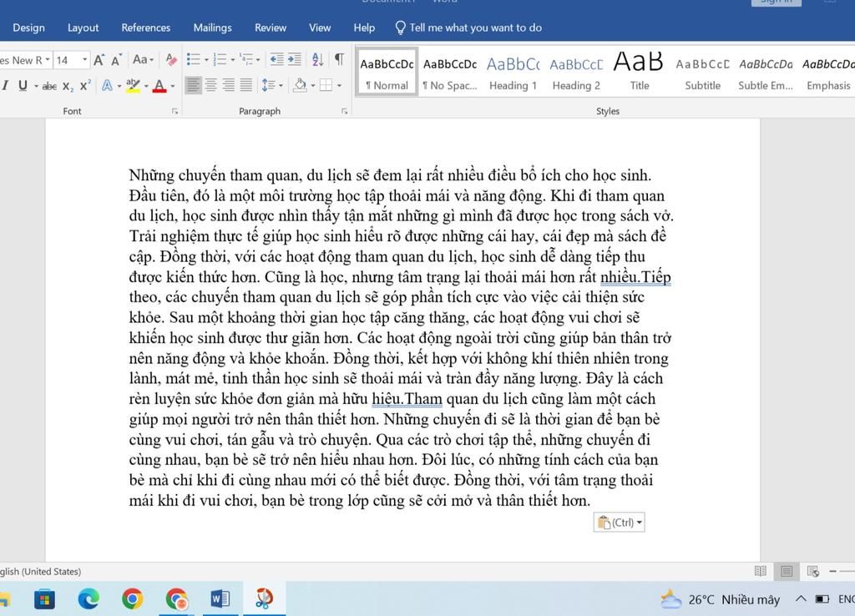The height and width of the screenshot is (616, 855).
Task: Show hidden system tray icons chevron
Action: pos(800,599)
